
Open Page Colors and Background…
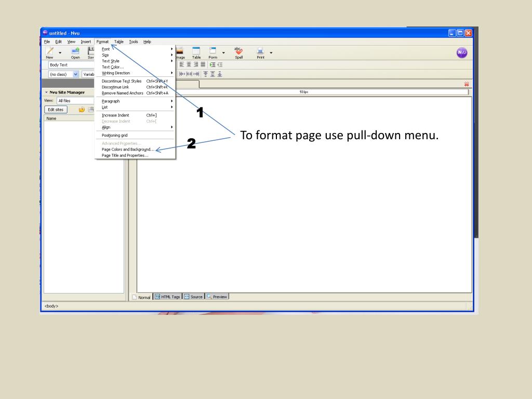tap(136, 149)
